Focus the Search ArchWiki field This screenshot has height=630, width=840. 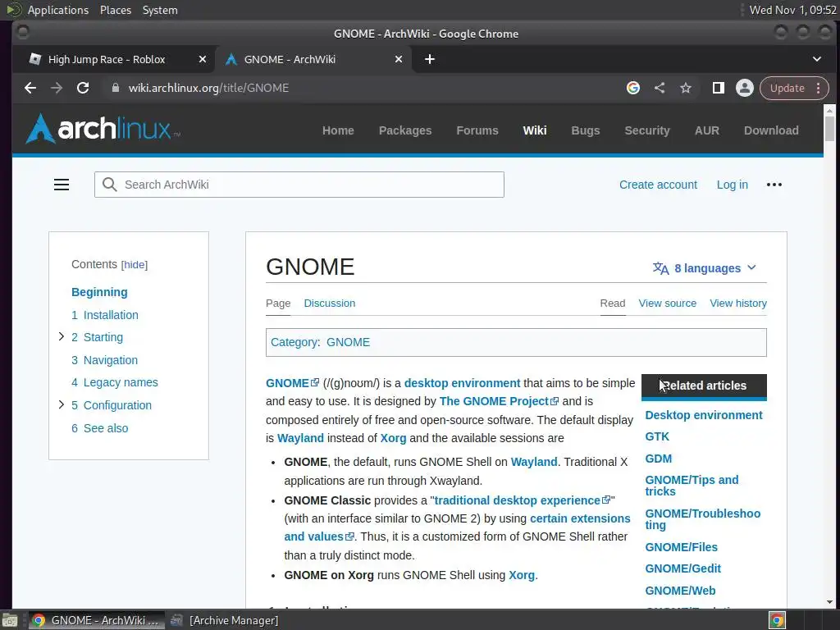point(299,185)
